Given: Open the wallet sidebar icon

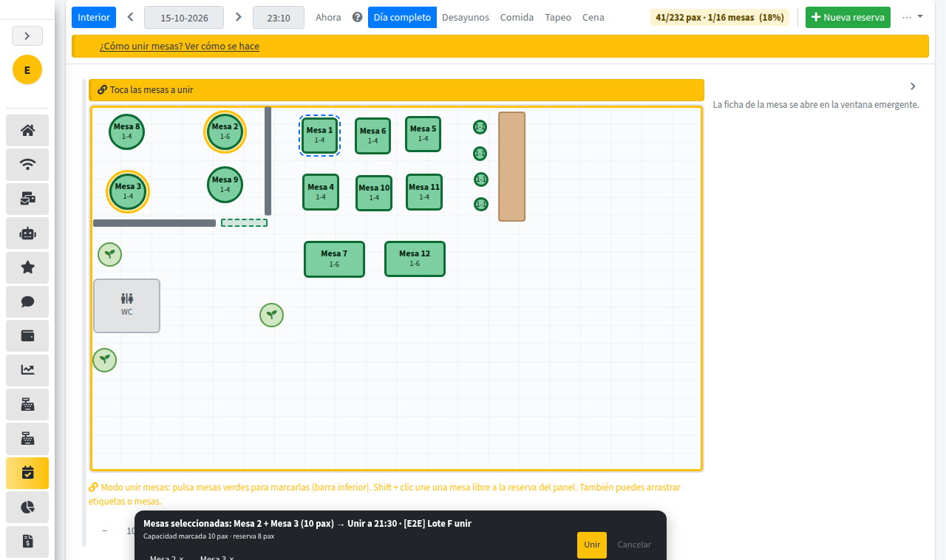Looking at the screenshot, I should 27,335.
